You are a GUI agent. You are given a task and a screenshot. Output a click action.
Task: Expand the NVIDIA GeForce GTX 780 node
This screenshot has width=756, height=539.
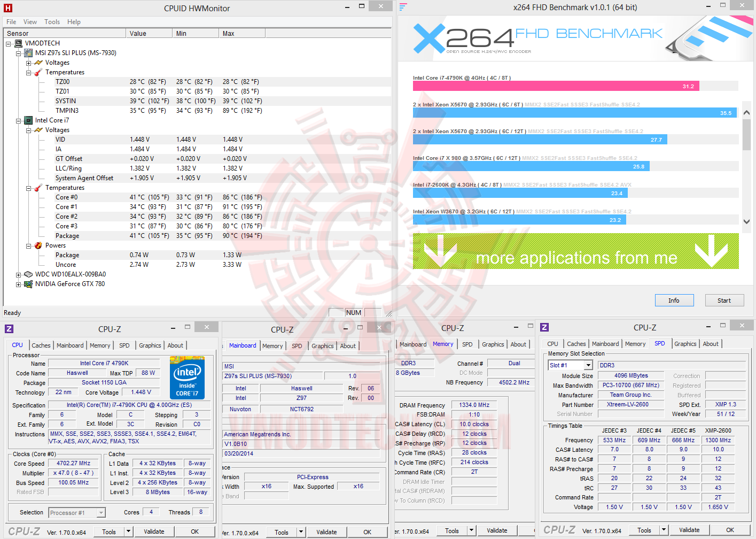(x=18, y=284)
